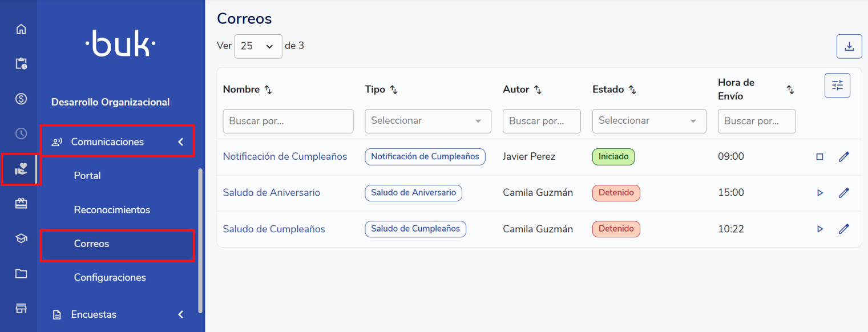868x332 pixels.
Task: Open the Reconocimientos menu item
Action: pos(112,210)
